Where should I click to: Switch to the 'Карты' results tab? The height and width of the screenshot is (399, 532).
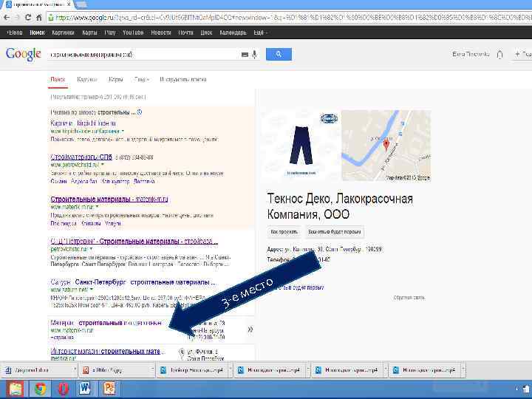click(x=115, y=80)
